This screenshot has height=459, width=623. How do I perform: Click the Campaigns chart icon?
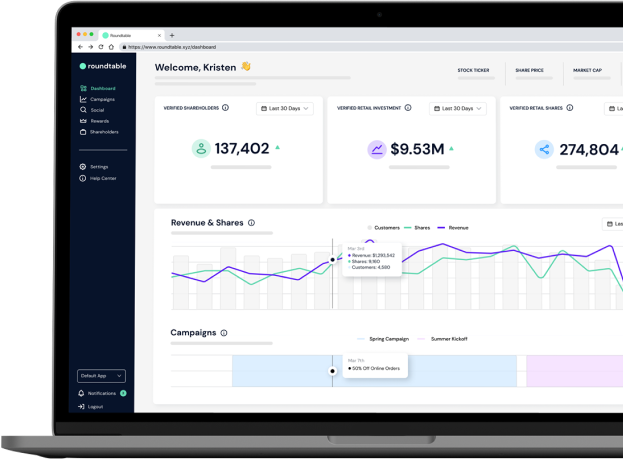point(83,99)
